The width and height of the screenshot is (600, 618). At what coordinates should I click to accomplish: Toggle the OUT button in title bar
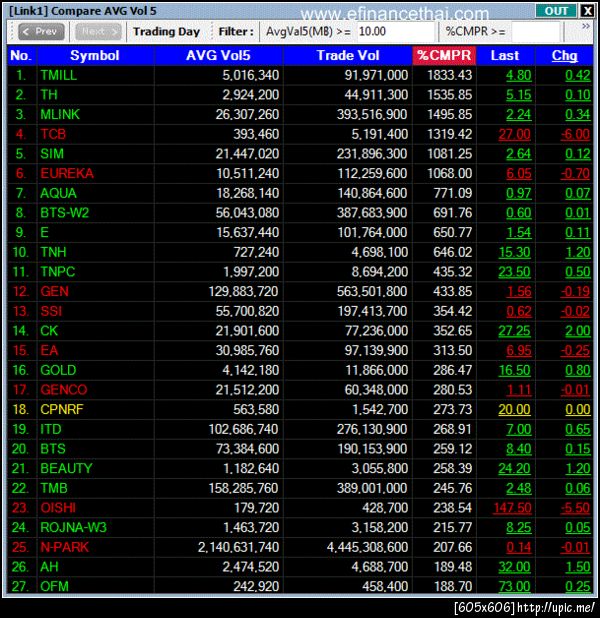click(555, 11)
